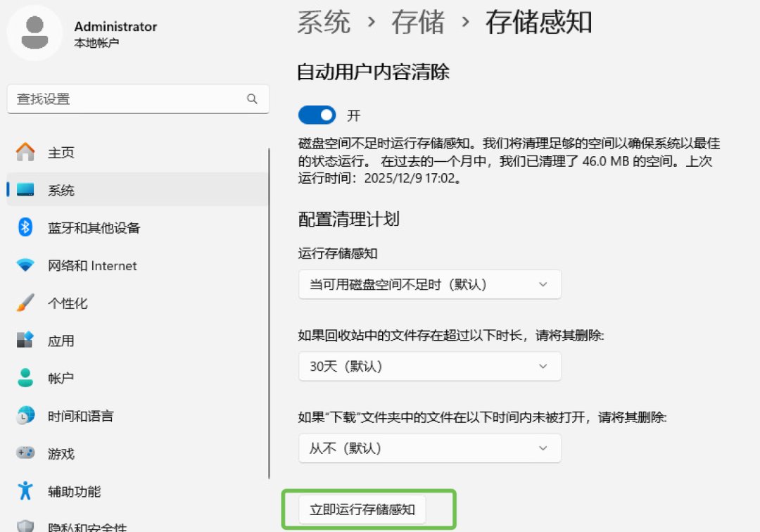Open 网络和 Internet settings
Screen dimensions: 760x532
(138, 265)
